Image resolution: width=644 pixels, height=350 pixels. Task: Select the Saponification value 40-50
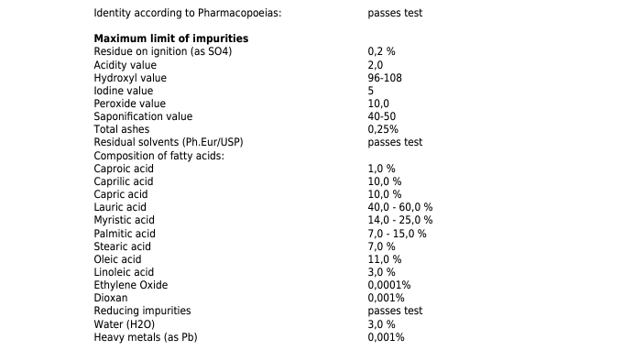coord(382,116)
